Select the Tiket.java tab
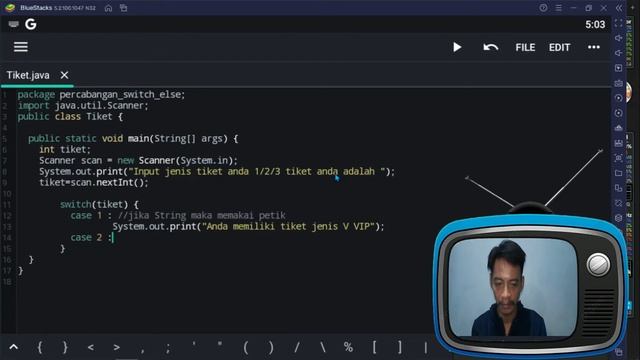 pyautogui.click(x=28, y=75)
